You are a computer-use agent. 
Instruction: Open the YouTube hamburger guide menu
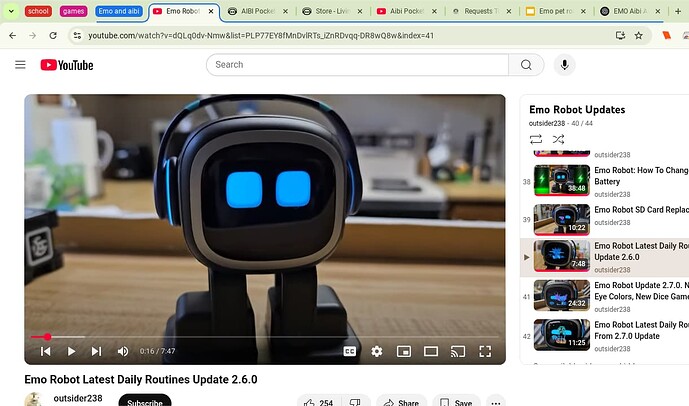click(x=20, y=65)
